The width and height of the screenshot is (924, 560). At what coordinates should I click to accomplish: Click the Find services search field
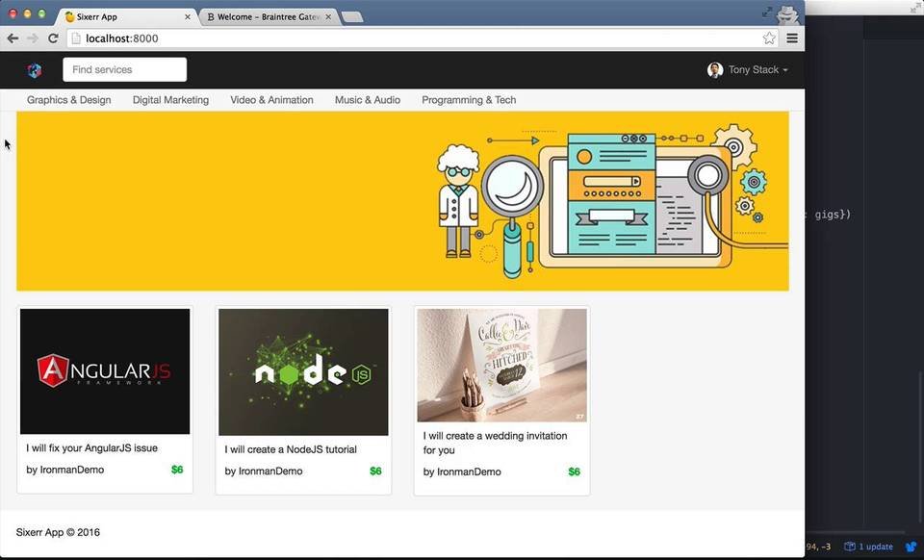[124, 70]
